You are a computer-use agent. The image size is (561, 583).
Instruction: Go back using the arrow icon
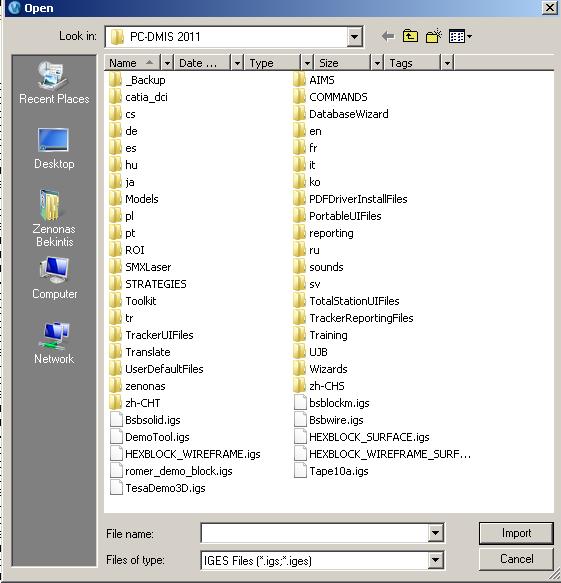(387, 36)
